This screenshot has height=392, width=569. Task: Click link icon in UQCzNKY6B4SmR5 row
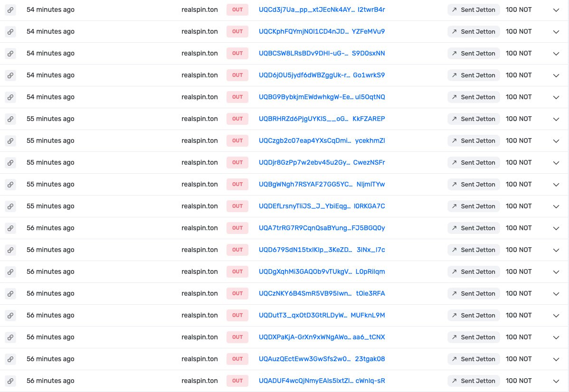10,293
